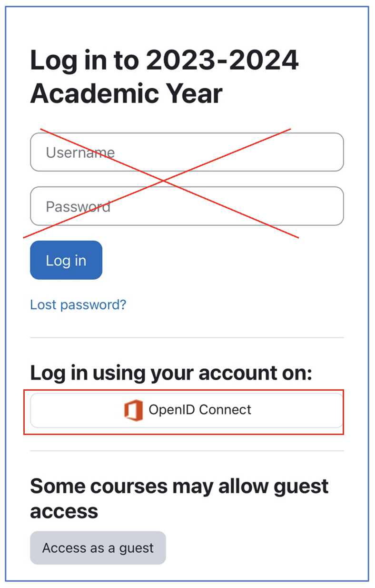Focus the Password entry field

point(187,206)
